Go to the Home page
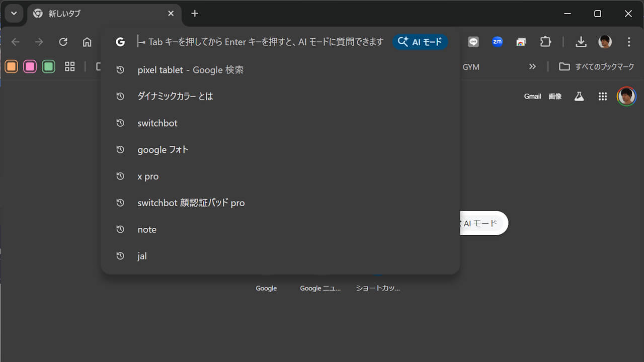The height and width of the screenshot is (362, 644). [x=87, y=42]
